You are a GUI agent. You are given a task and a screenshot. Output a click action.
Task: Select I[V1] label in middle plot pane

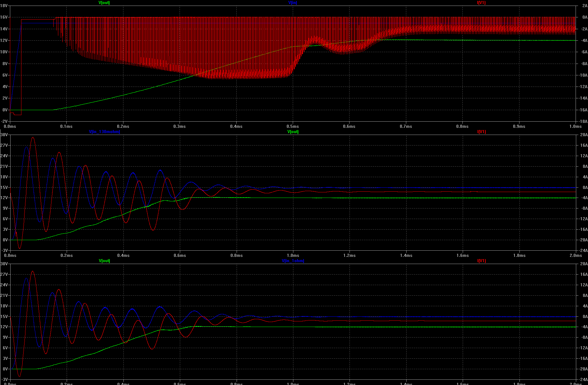coord(481,132)
